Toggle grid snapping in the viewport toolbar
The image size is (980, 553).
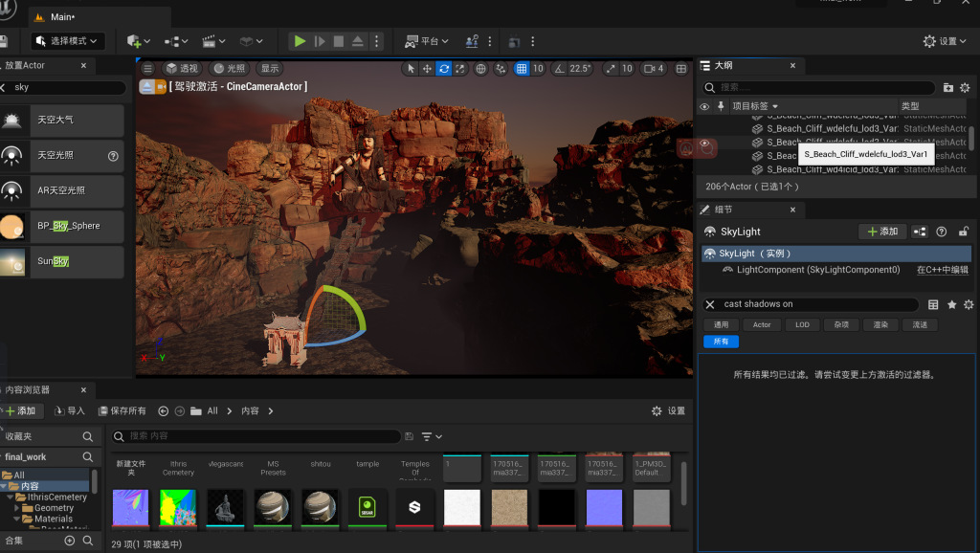pos(522,68)
